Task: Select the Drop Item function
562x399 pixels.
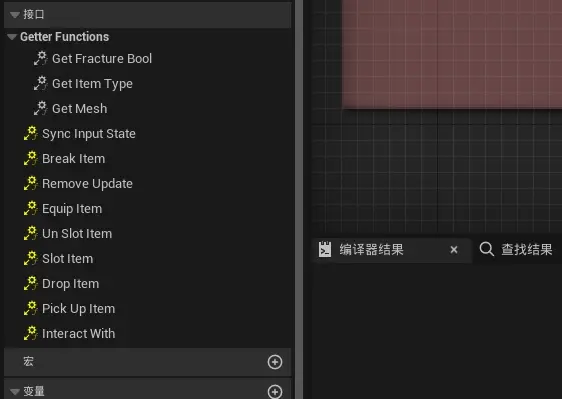Action: [x=71, y=284]
